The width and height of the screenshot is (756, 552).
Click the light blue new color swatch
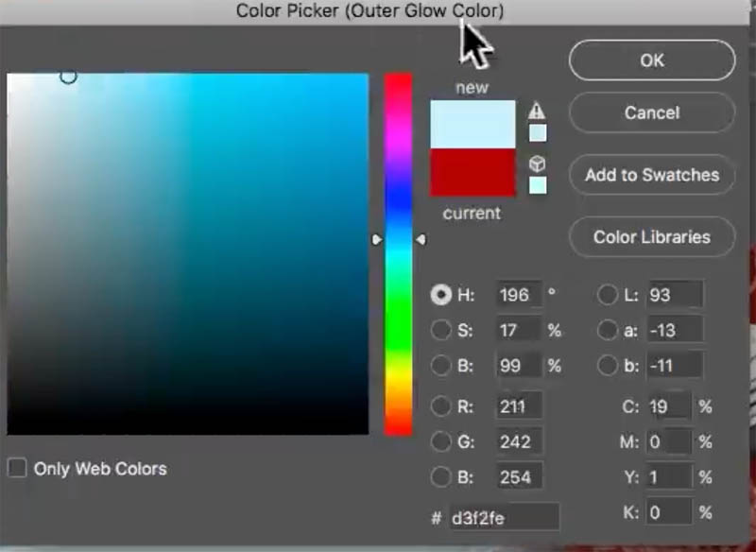472,124
